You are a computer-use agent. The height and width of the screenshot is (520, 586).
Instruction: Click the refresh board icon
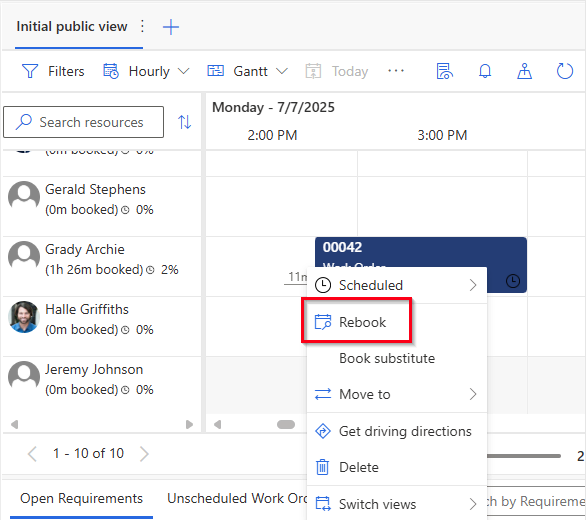(564, 71)
